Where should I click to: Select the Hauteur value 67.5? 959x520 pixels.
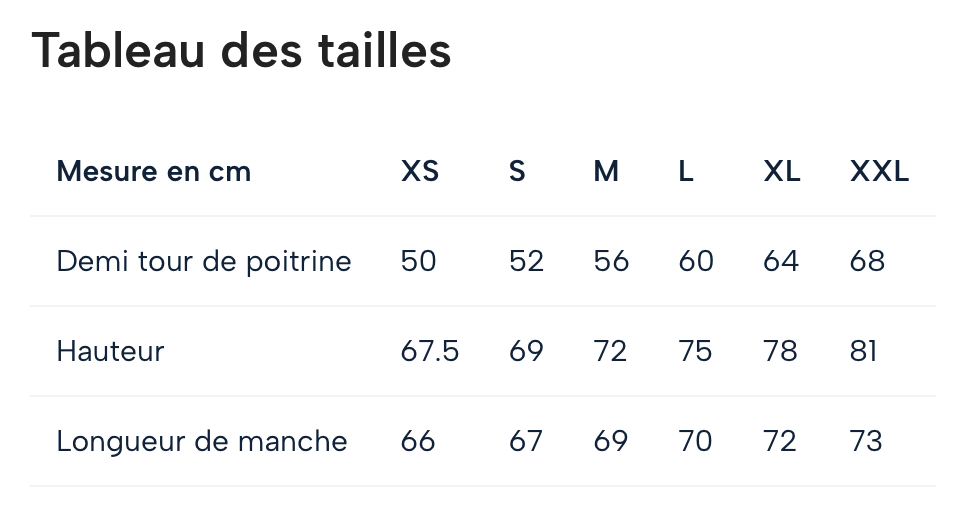point(430,352)
